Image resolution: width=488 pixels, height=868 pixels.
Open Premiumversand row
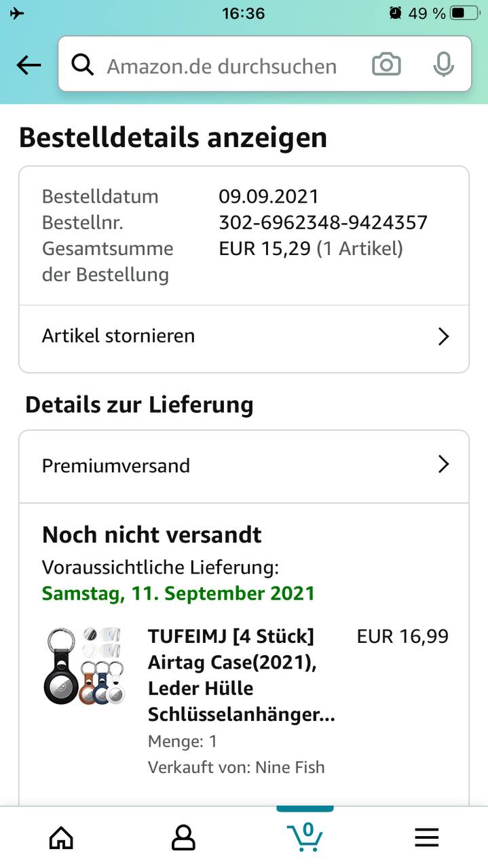[244, 466]
